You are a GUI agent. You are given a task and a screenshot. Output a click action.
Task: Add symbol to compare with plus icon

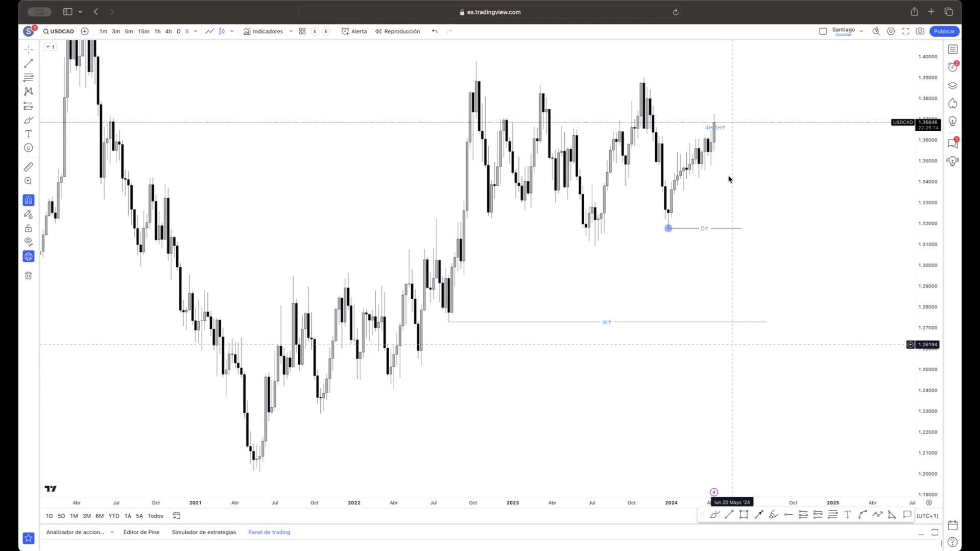point(85,32)
